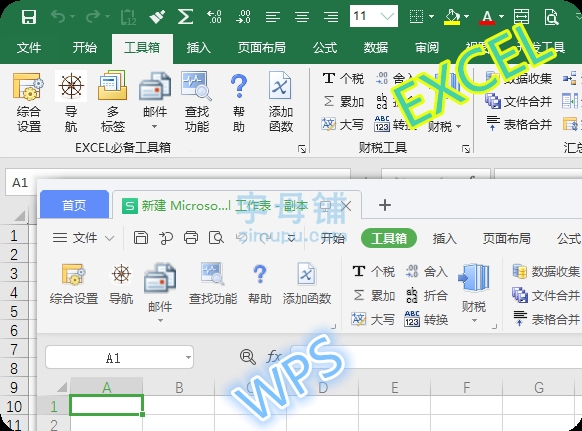Click the AutoSum sigma icon in top toolbar

(x=185, y=17)
